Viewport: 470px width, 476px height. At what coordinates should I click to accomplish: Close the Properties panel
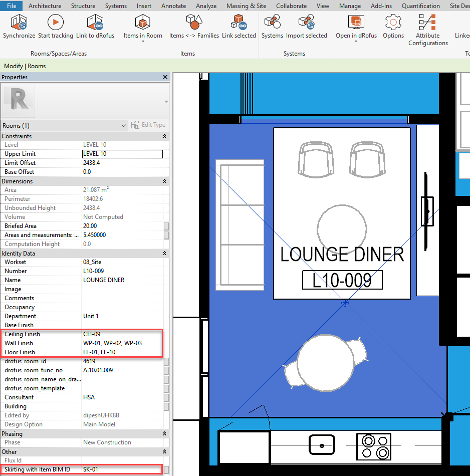coord(165,77)
